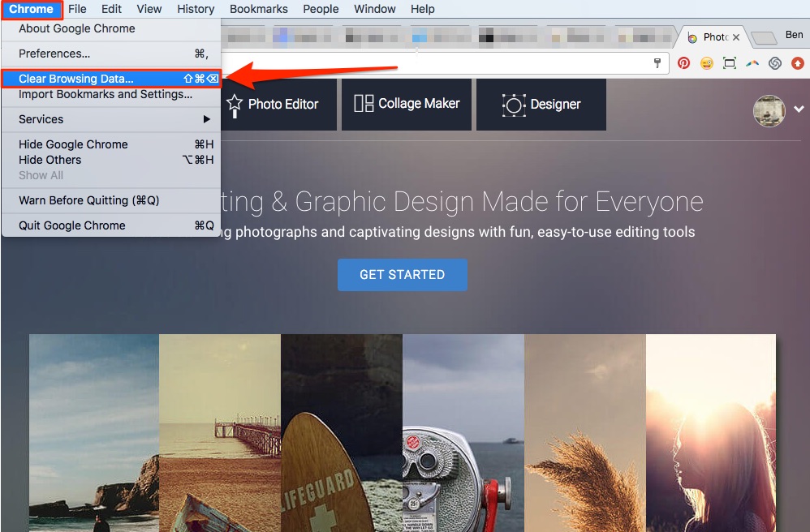Open the Edit menu

coord(111,9)
